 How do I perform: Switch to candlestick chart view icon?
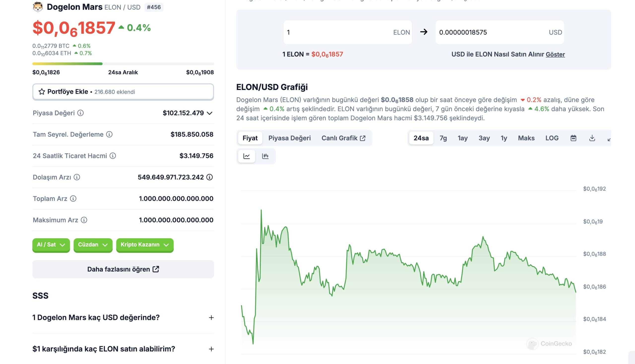pyautogui.click(x=265, y=156)
